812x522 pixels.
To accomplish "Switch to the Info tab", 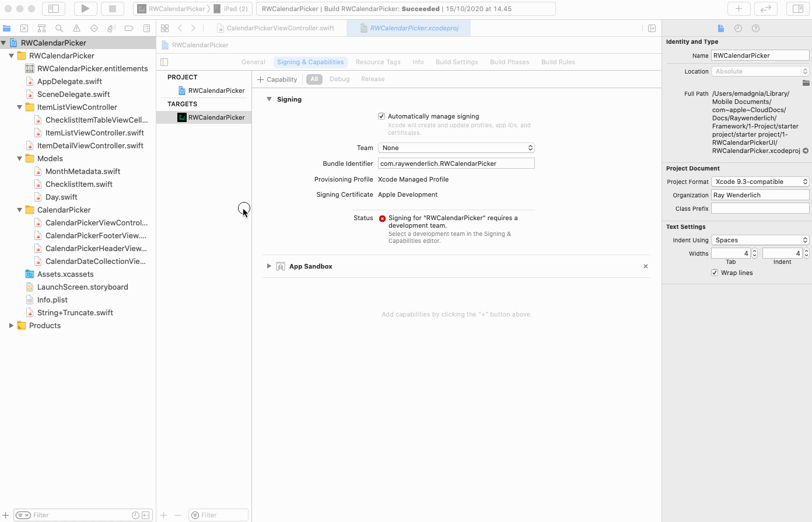I will point(418,62).
